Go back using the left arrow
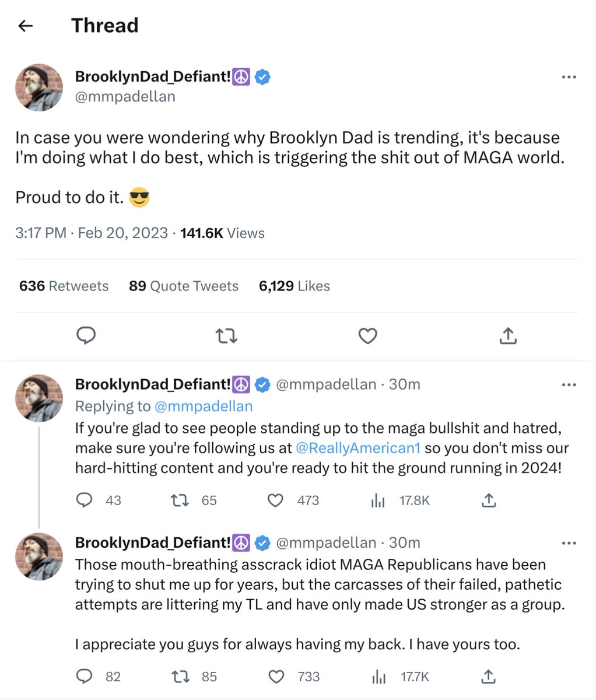Screen dimensions: 596x700 tap(26, 26)
